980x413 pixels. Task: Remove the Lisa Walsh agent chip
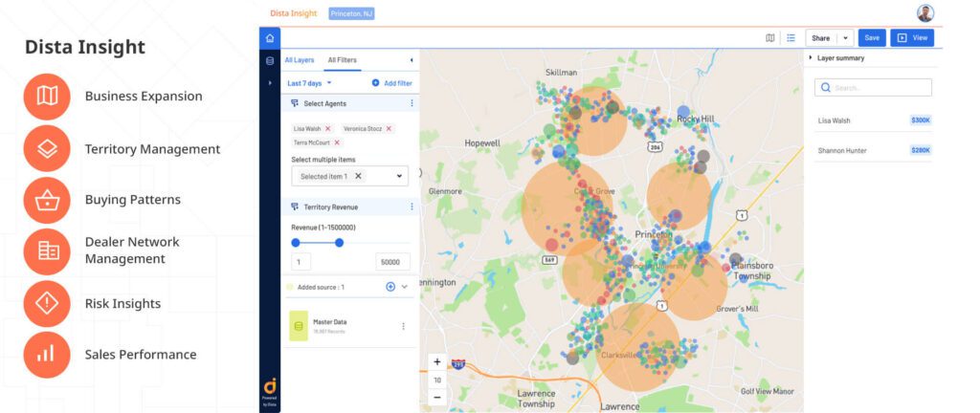coord(327,128)
